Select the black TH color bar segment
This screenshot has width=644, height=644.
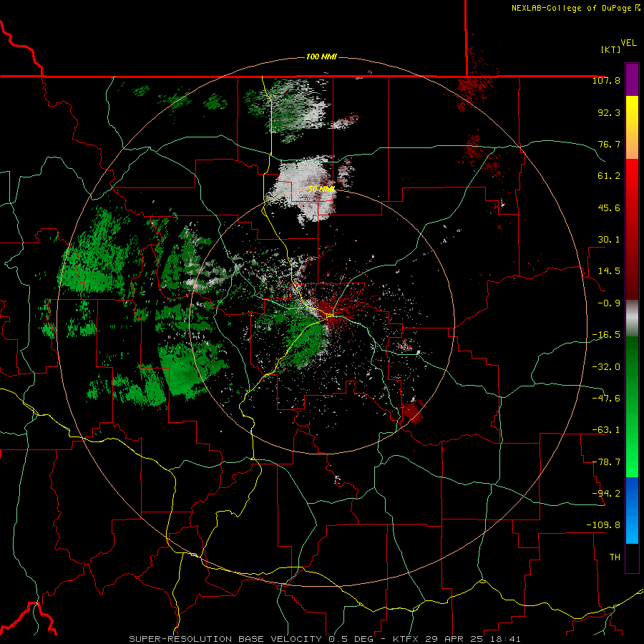[632, 557]
